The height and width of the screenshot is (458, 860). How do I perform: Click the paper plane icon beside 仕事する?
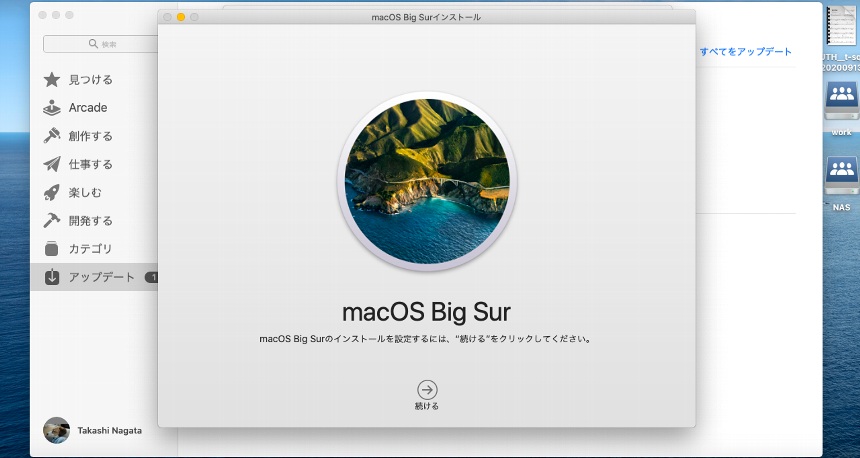(x=52, y=164)
